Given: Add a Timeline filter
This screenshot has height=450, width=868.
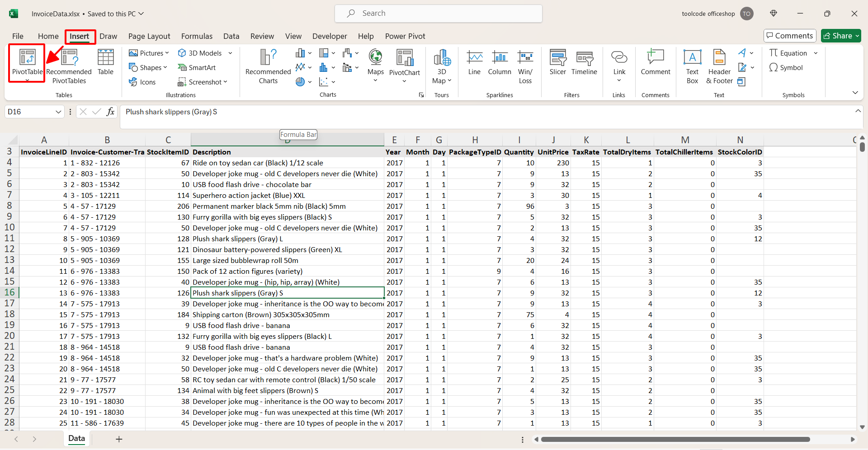Looking at the screenshot, I should click(584, 62).
